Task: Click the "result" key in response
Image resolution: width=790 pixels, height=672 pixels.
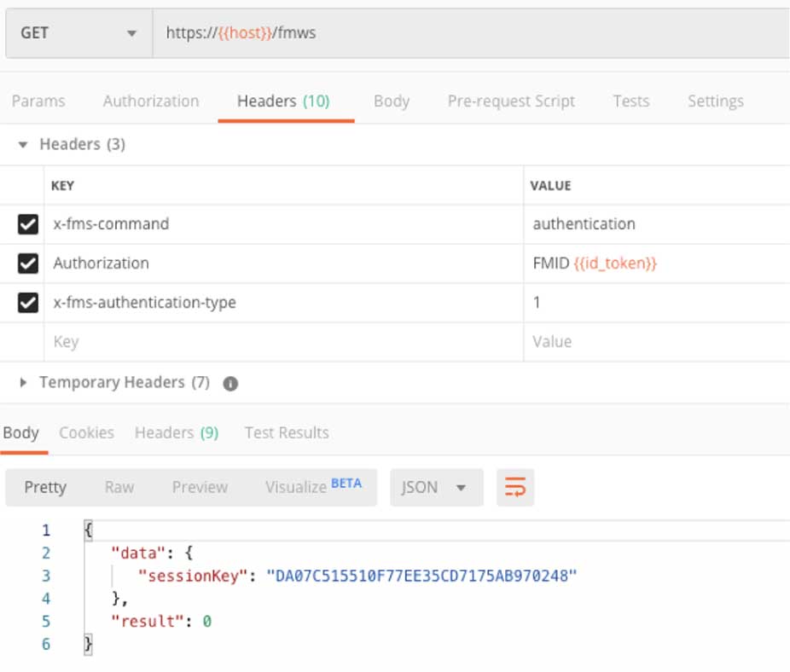Action: (x=148, y=622)
